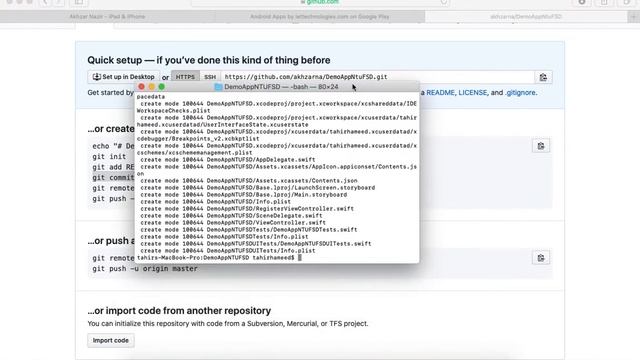Copy the repository HTTPS URL to clipboard

543,77
